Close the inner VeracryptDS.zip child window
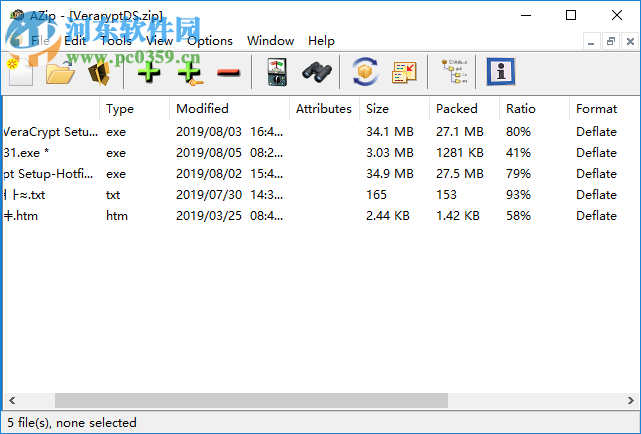The image size is (641, 434). coord(630,41)
